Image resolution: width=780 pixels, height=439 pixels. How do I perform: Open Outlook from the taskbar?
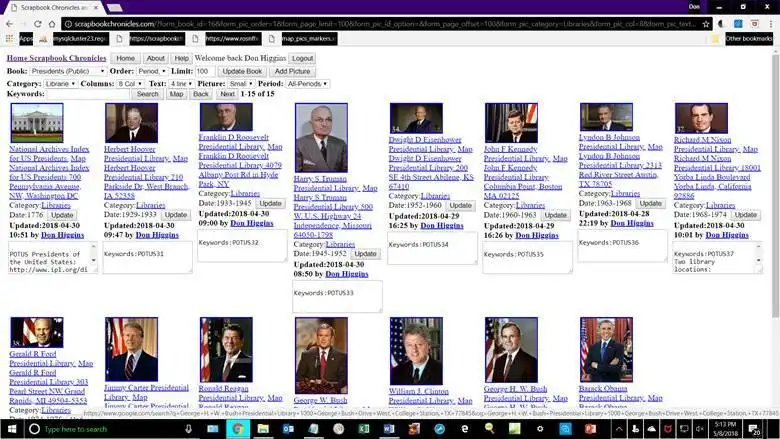[x=289, y=429]
